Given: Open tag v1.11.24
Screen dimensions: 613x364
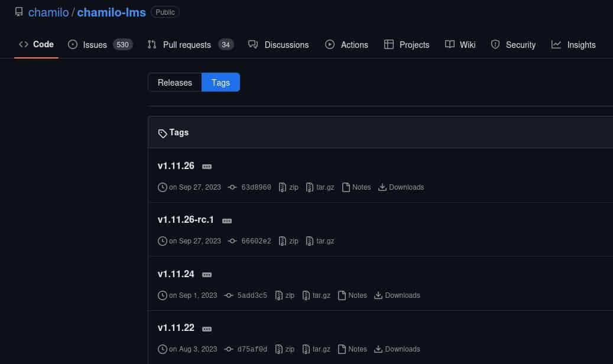Looking at the screenshot, I should pyautogui.click(x=176, y=274).
